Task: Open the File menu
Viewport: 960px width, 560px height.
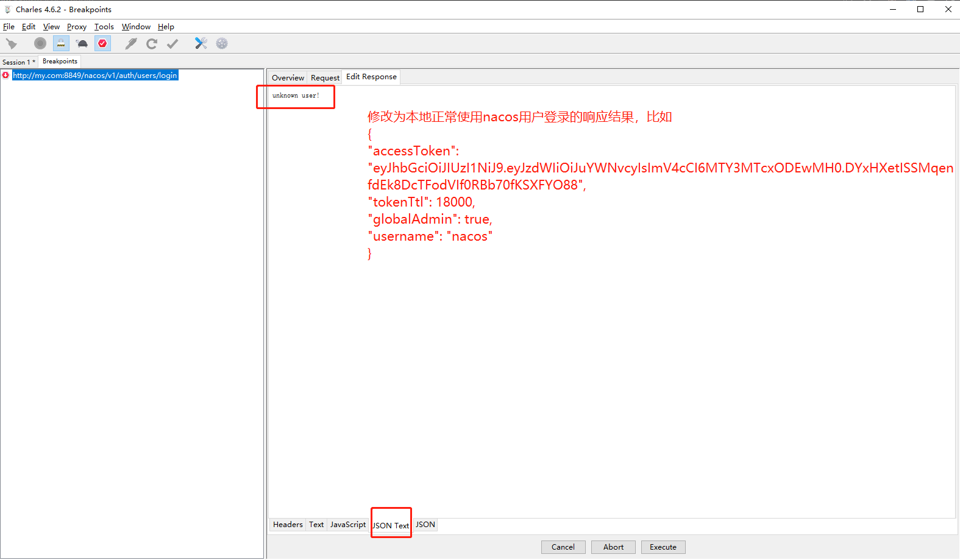Action: [x=9, y=27]
